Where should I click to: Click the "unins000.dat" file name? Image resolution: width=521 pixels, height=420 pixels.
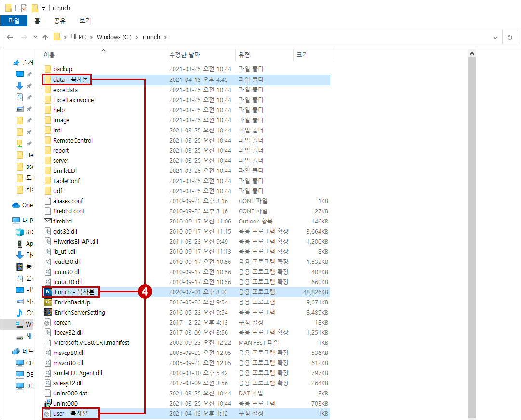[70, 393]
